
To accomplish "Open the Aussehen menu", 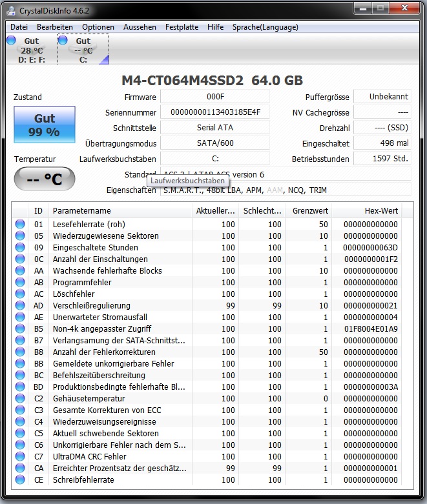I will [x=140, y=27].
